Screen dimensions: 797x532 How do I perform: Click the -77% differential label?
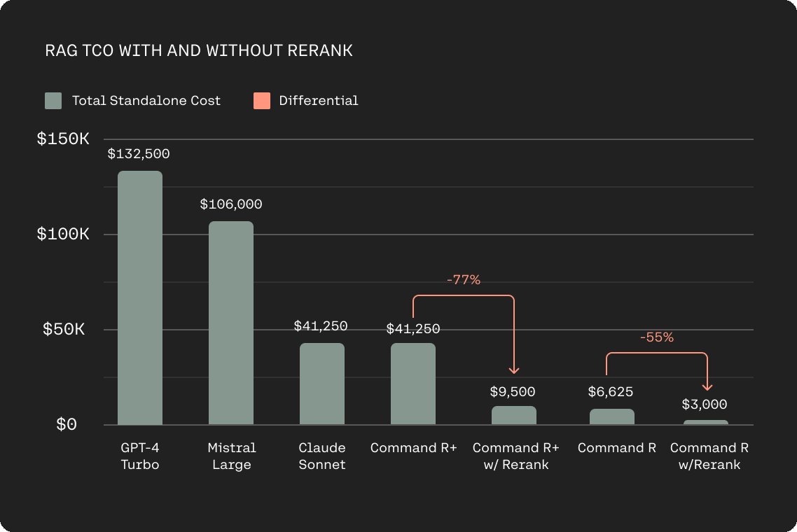pos(464,279)
